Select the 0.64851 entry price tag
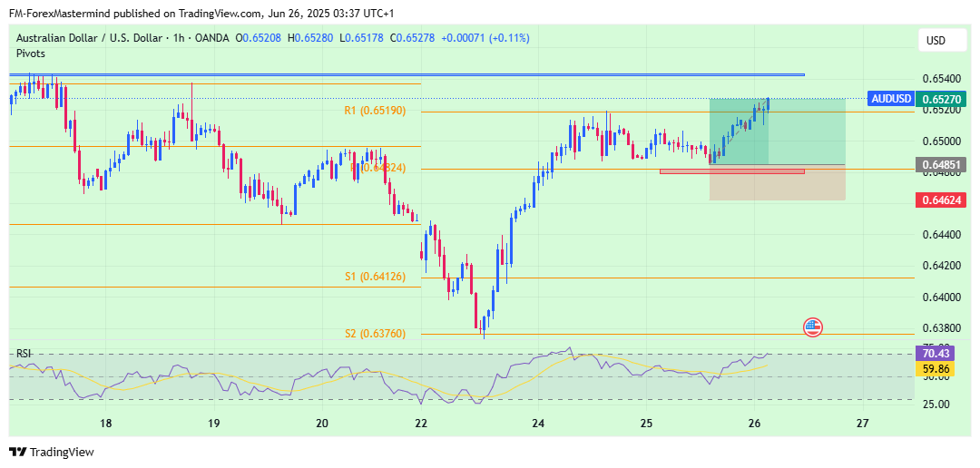Viewport: 980px width, 468px height. click(941, 165)
